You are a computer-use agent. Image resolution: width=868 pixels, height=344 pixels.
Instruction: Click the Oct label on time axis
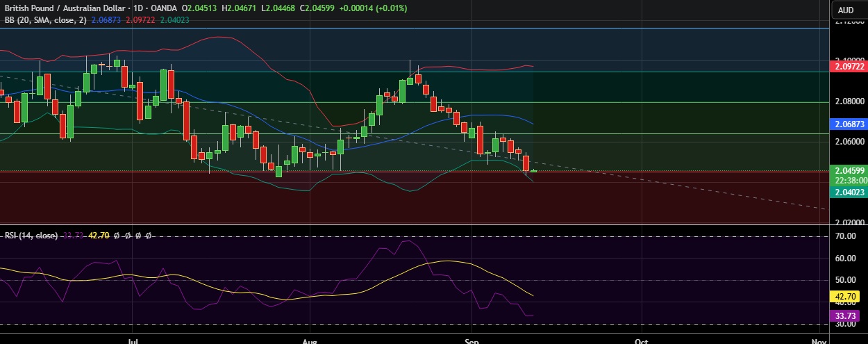pyautogui.click(x=642, y=341)
